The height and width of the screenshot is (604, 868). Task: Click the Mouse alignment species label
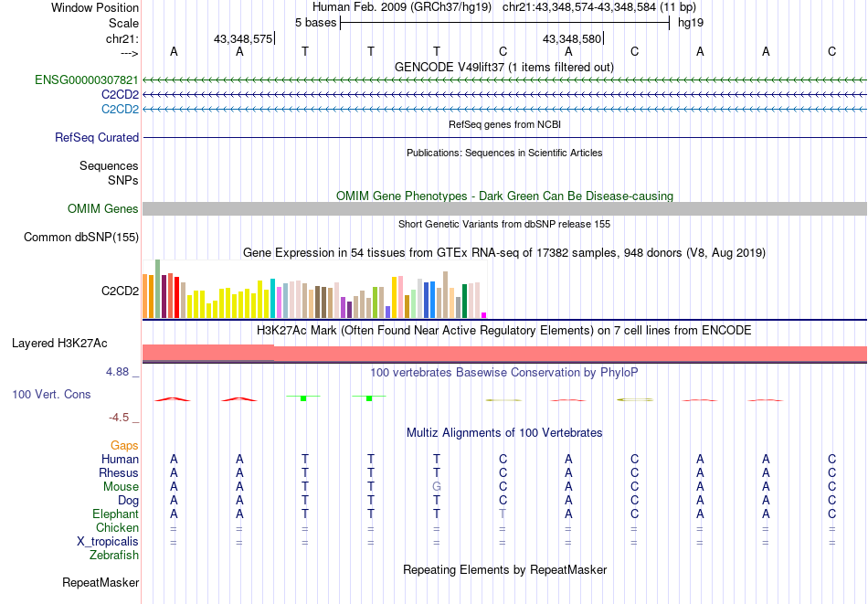[121, 487]
